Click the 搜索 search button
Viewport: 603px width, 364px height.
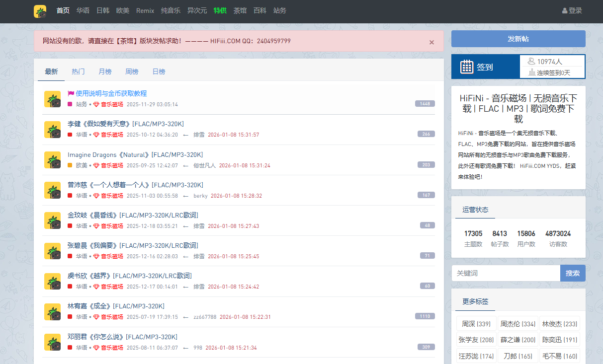pos(572,273)
